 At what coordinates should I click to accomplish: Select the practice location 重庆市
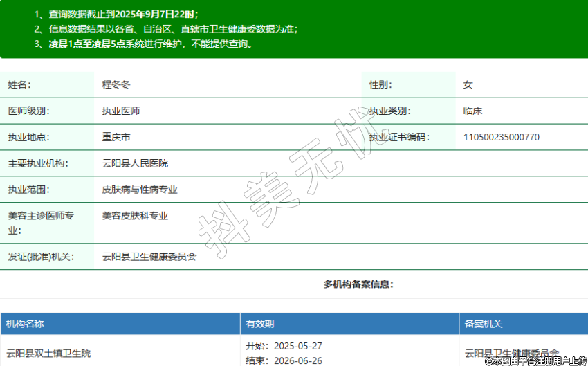[116, 137]
